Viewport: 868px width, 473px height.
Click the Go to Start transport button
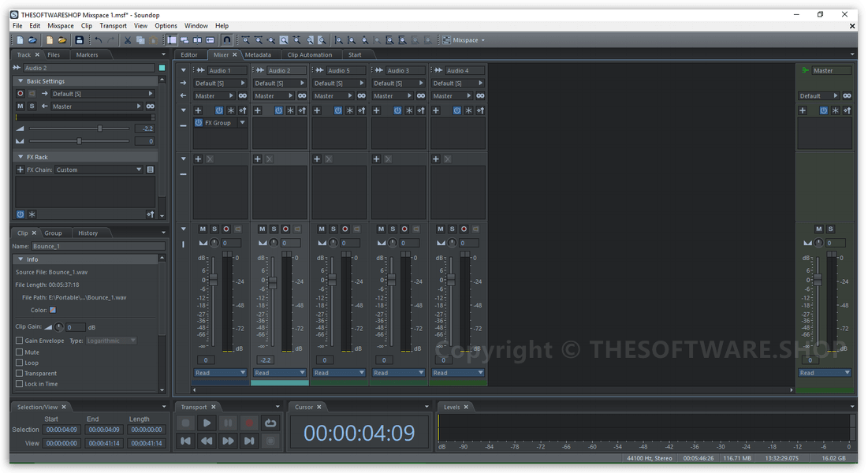185,441
